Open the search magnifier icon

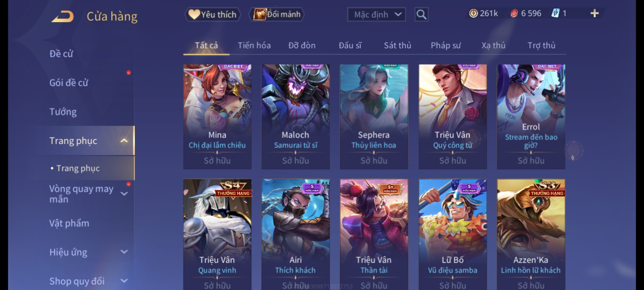tap(421, 15)
